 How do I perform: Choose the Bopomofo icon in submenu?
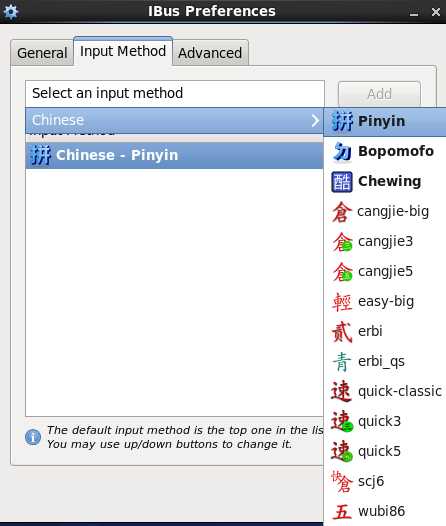click(342, 152)
